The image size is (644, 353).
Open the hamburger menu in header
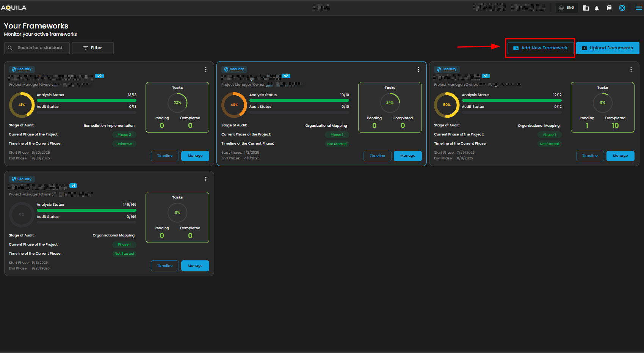(639, 8)
